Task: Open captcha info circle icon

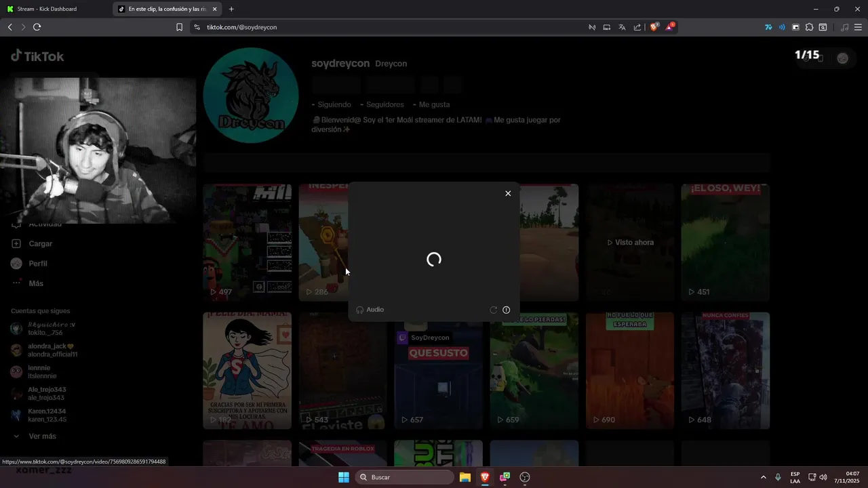Action: (506, 310)
